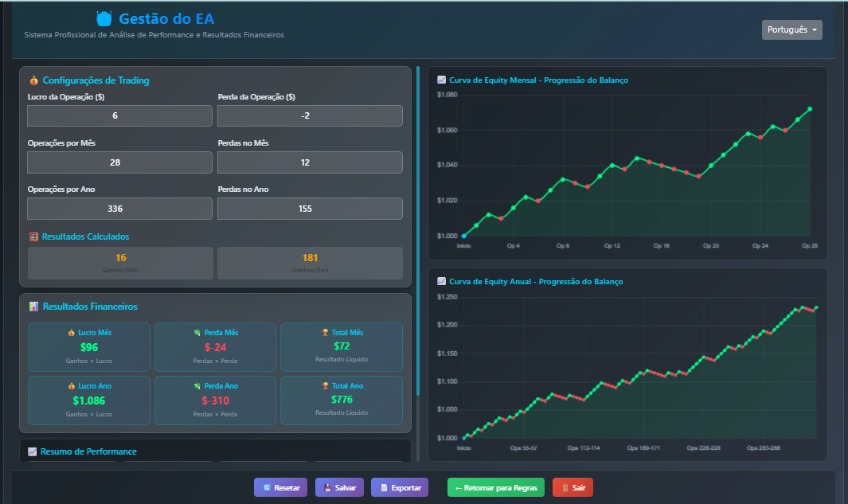Click the final data point on the annual equity curve
The image size is (848, 504).
tap(816, 307)
